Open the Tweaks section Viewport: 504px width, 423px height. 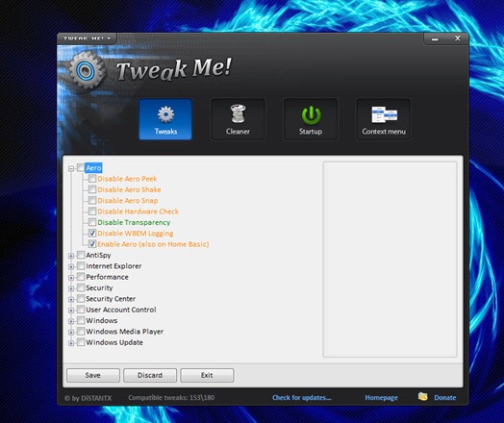pyautogui.click(x=165, y=119)
